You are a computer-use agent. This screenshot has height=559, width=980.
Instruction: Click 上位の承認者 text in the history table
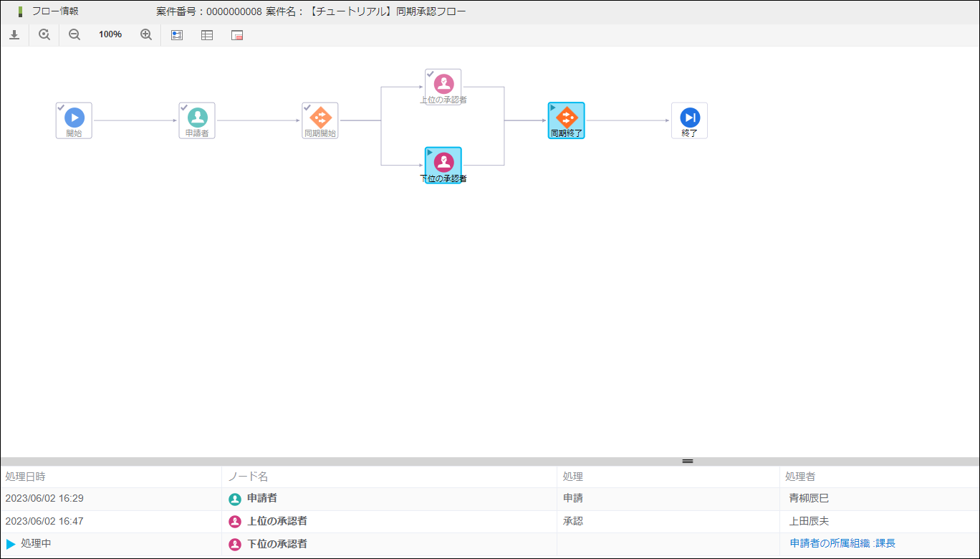(x=277, y=521)
